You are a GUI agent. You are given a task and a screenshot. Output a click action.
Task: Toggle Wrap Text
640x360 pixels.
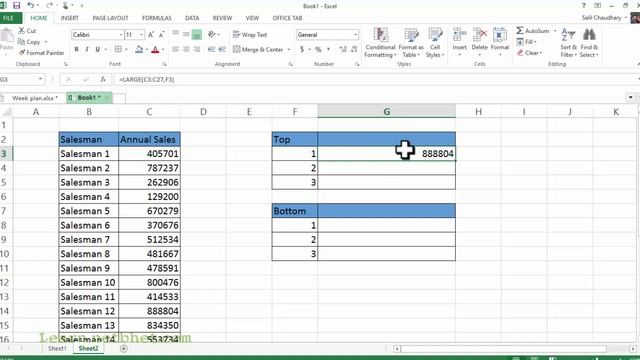pos(250,35)
